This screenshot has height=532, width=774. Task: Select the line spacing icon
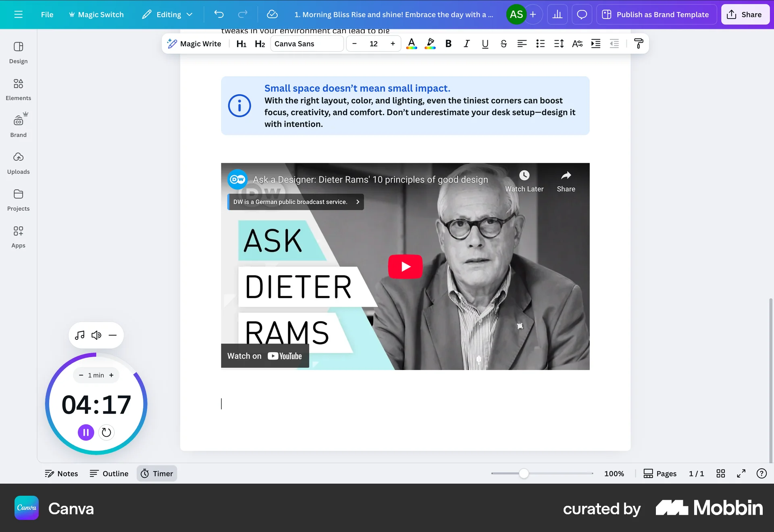point(559,44)
